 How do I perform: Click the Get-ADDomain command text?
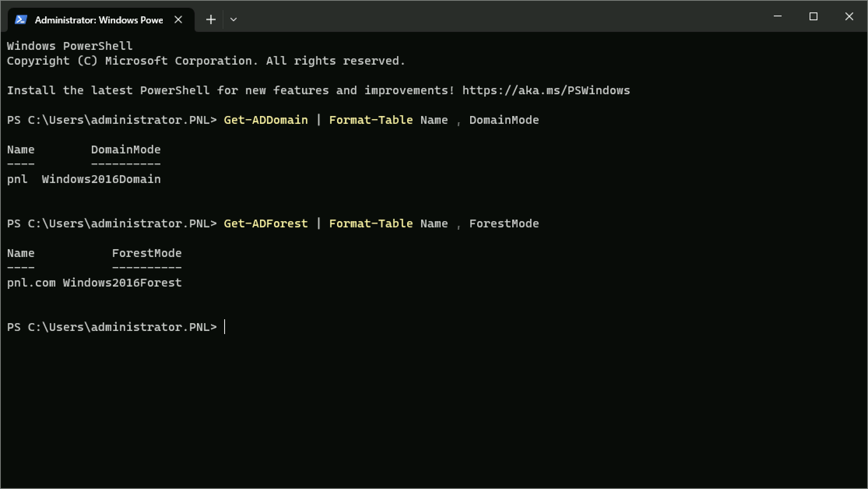coord(266,120)
